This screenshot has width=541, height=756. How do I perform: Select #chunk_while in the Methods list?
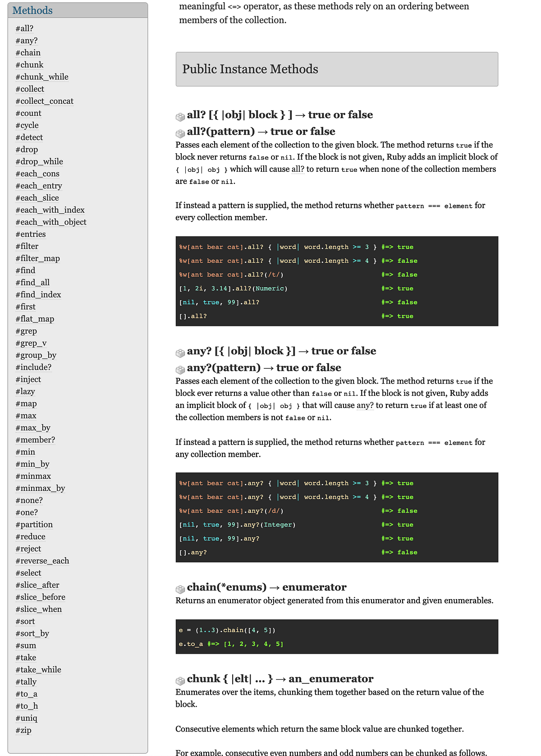tap(41, 77)
